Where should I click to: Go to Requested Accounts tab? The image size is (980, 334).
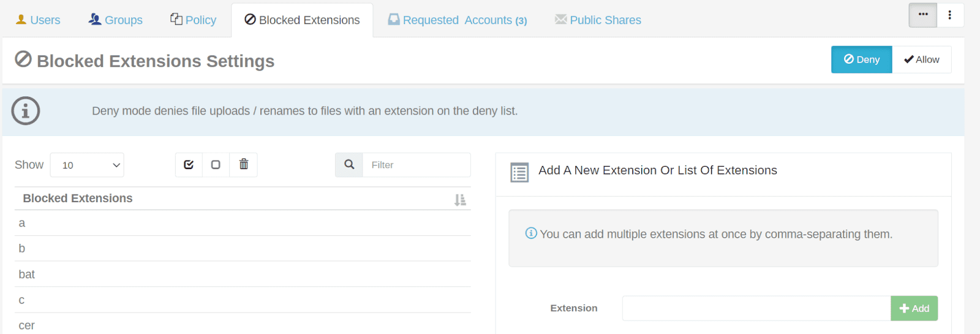pyautogui.click(x=458, y=20)
